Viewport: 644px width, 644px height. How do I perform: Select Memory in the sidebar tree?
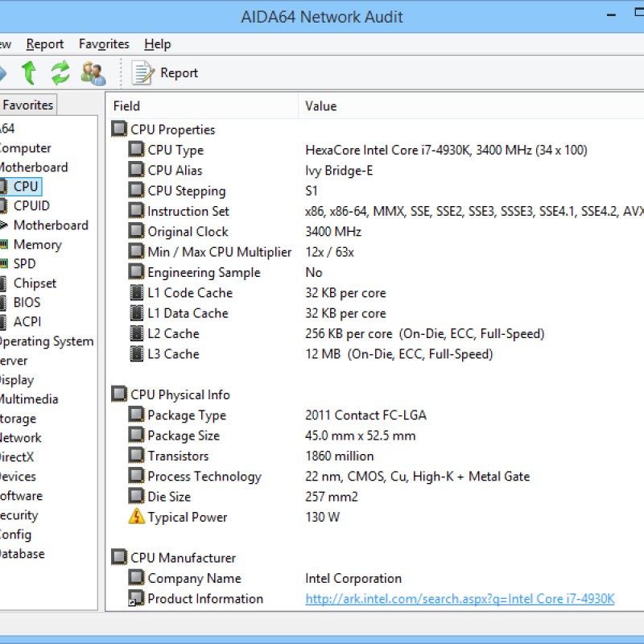pyautogui.click(x=37, y=245)
